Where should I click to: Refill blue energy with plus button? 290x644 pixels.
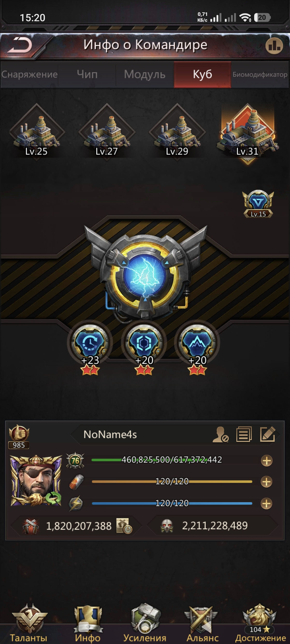tap(267, 503)
